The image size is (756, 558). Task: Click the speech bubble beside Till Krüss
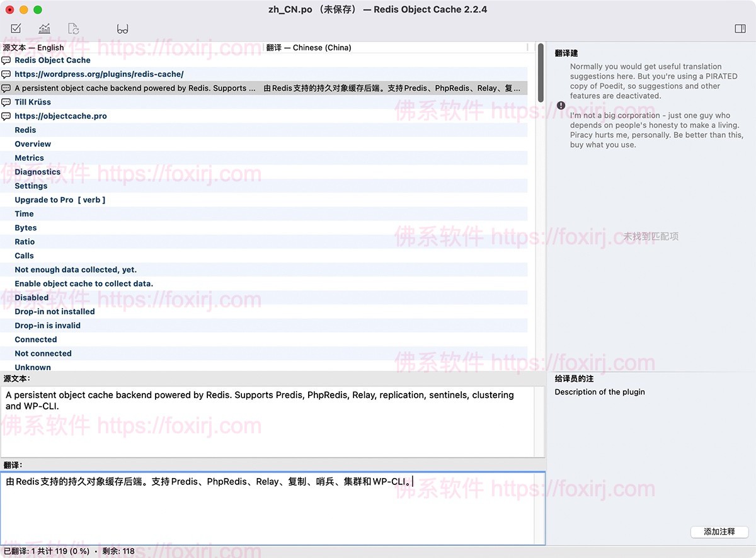[6, 102]
